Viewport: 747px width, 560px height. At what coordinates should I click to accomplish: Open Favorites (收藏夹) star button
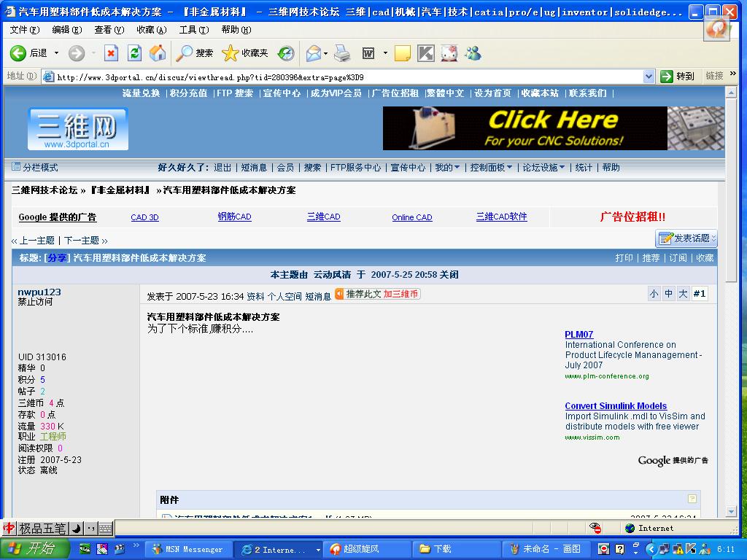(x=245, y=52)
